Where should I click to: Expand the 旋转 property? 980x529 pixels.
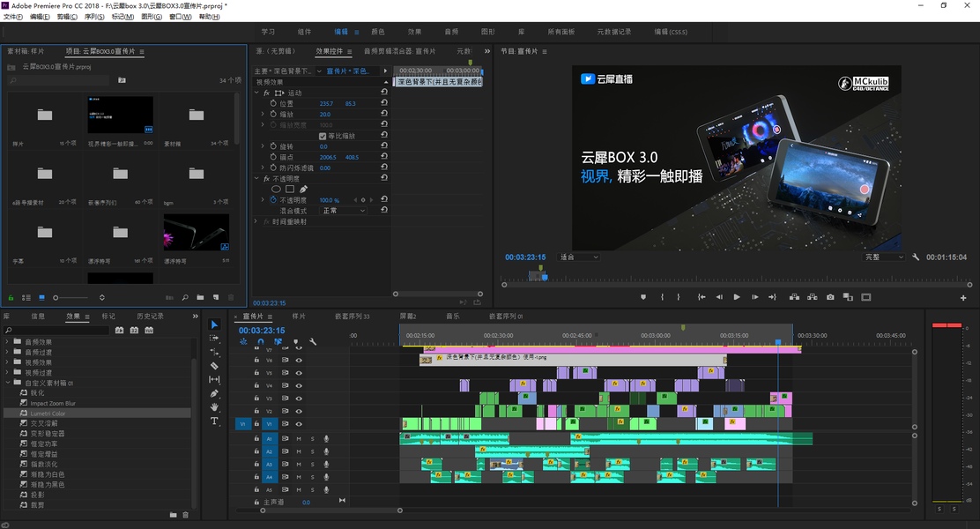pyautogui.click(x=263, y=145)
